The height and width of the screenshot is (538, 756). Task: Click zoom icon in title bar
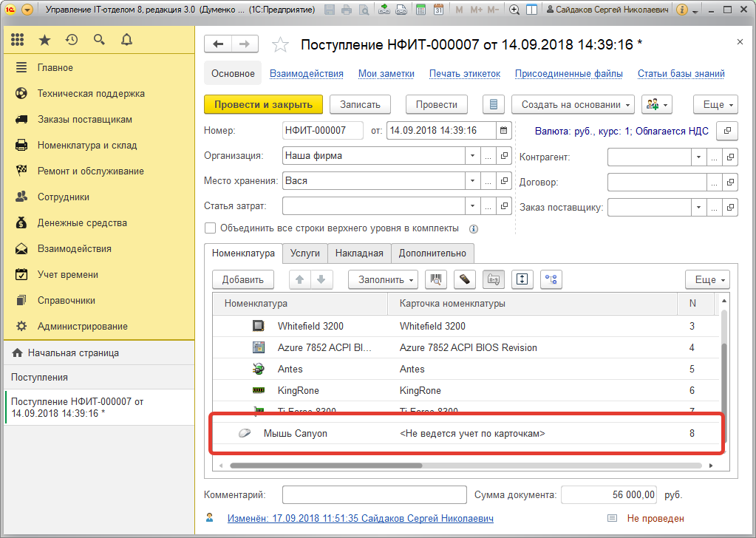[x=514, y=10]
